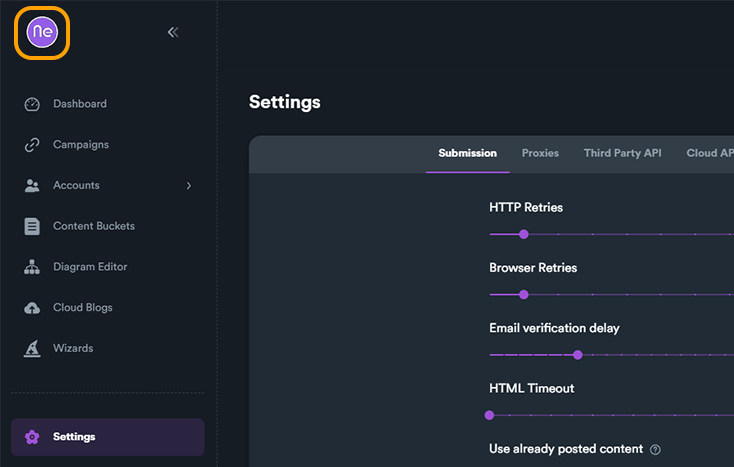This screenshot has height=467, width=734.
Task: Click the Campaigns chain link icon
Action: pyautogui.click(x=32, y=145)
